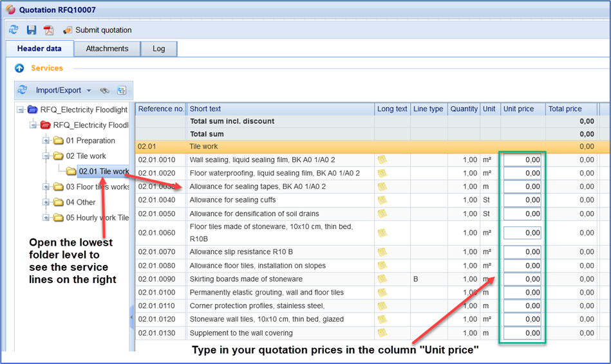The image size is (611, 364).
Task: Open long text note for Skirting boards
Action: 382,279
